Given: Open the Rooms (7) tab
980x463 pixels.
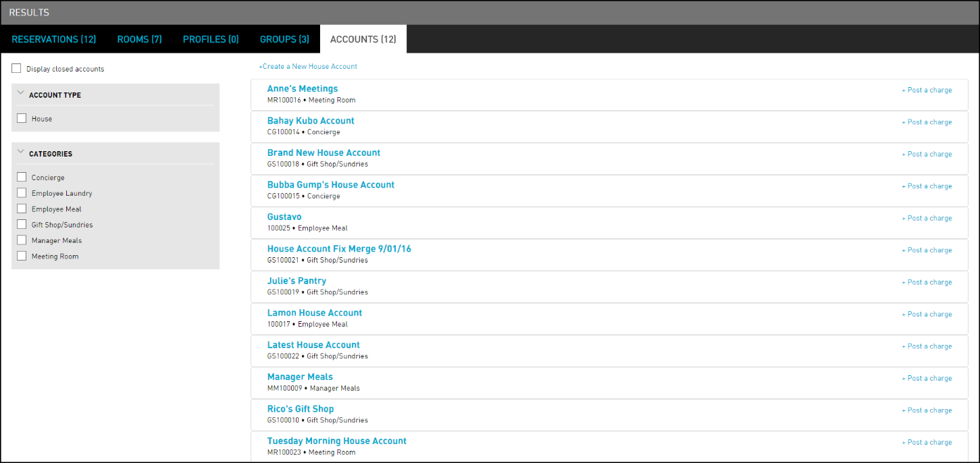Looking at the screenshot, I should (140, 39).
